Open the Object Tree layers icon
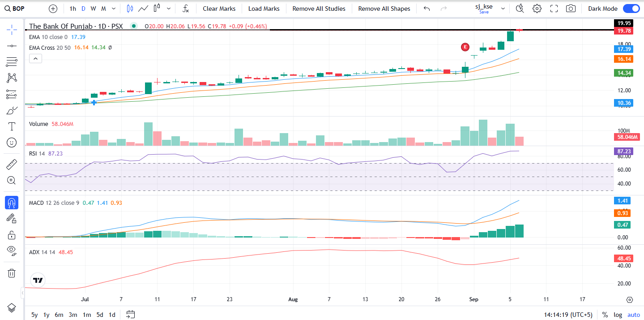Image resolution: width=644 pixels, height=320 pixels. tap(12, 308)
